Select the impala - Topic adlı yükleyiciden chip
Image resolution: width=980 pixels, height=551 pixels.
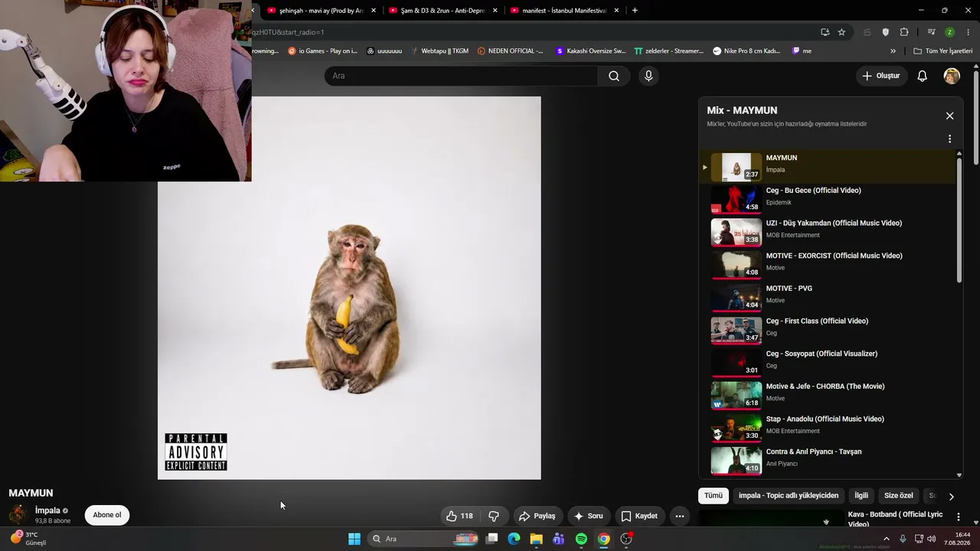[x=789, y=496]
